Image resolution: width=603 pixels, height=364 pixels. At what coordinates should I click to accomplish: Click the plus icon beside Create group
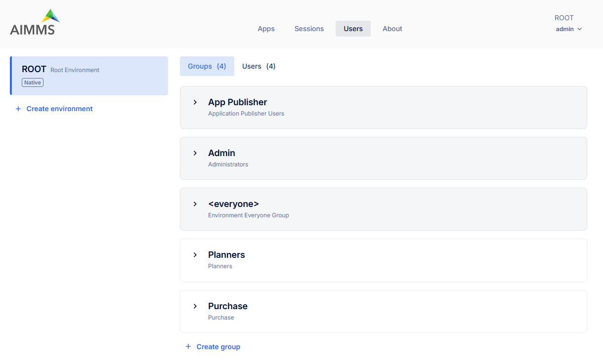188,346
